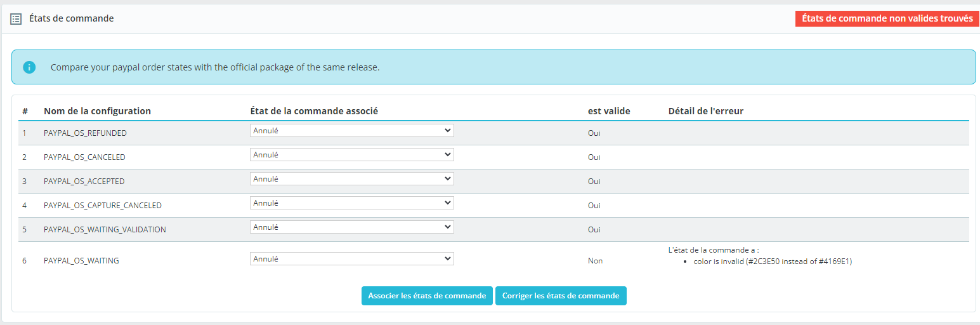Open the dropdown for PAYPAL_OS_REFUNDED
Image resolution: width=980 pixels, height=325 pixels.
(x=352, y=130)
